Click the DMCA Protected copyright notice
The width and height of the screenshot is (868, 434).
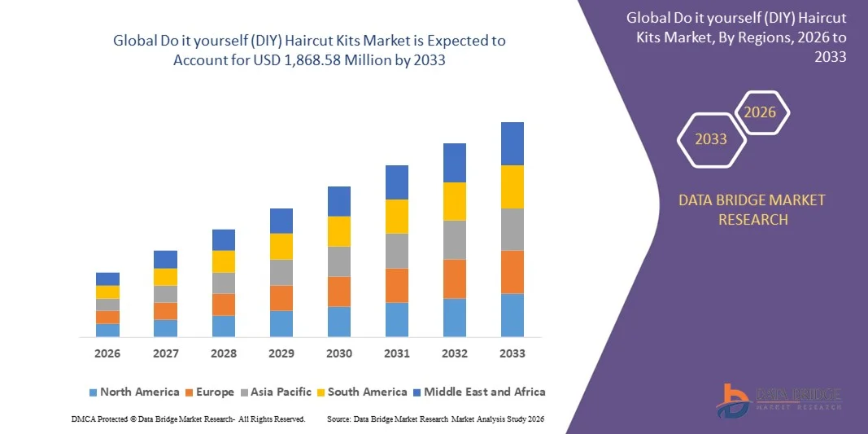pos(188,419)
